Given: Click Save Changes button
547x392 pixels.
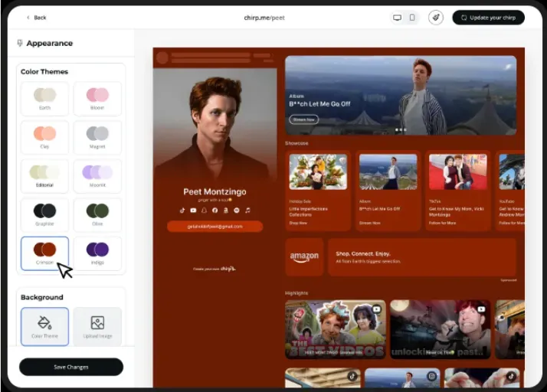Looking at the screenshot, I should point(71,367).
